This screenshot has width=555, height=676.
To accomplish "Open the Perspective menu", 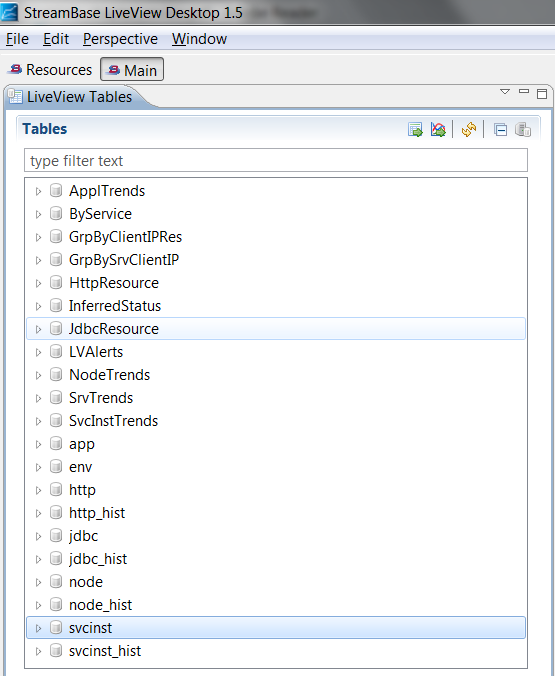I will tap(120, 39).
